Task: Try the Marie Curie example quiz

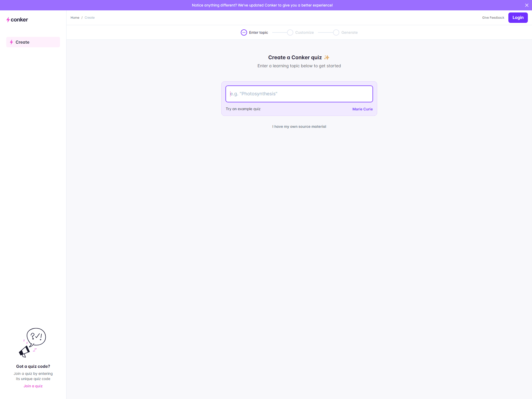Action: (x=362, y=109)
